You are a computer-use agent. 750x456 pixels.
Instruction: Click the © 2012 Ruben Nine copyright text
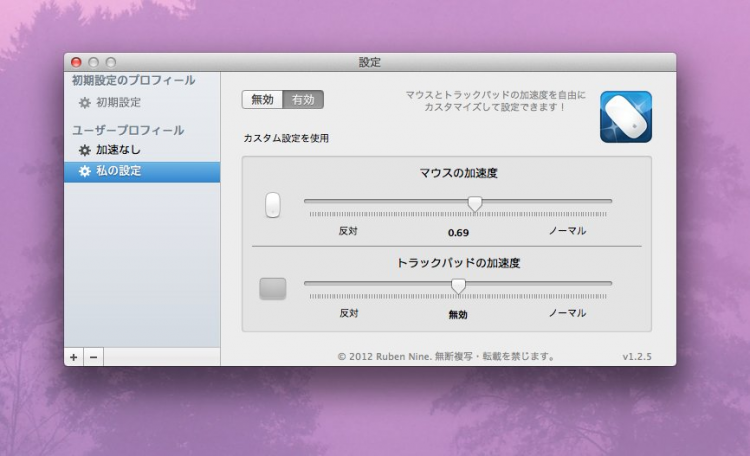(446, 356)
